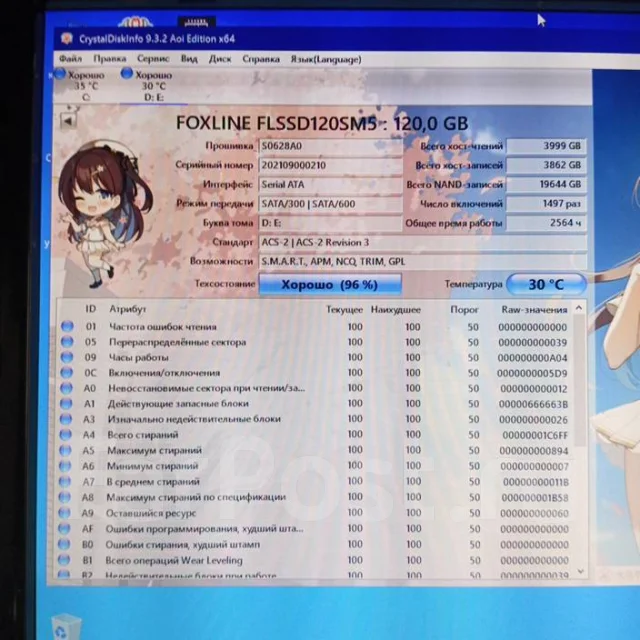
Task: Click the status circle for attribute B0
Action: click(64, 544)
